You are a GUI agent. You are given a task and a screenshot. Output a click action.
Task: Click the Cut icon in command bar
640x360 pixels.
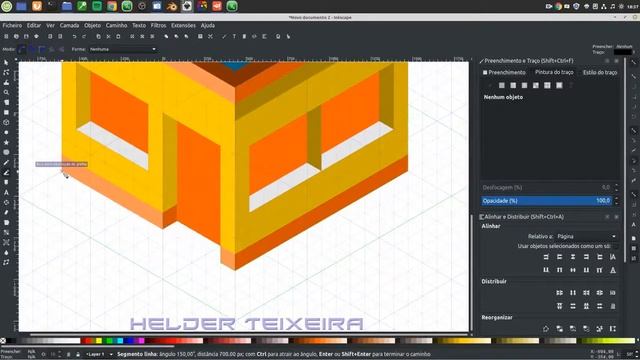point(108,36)
